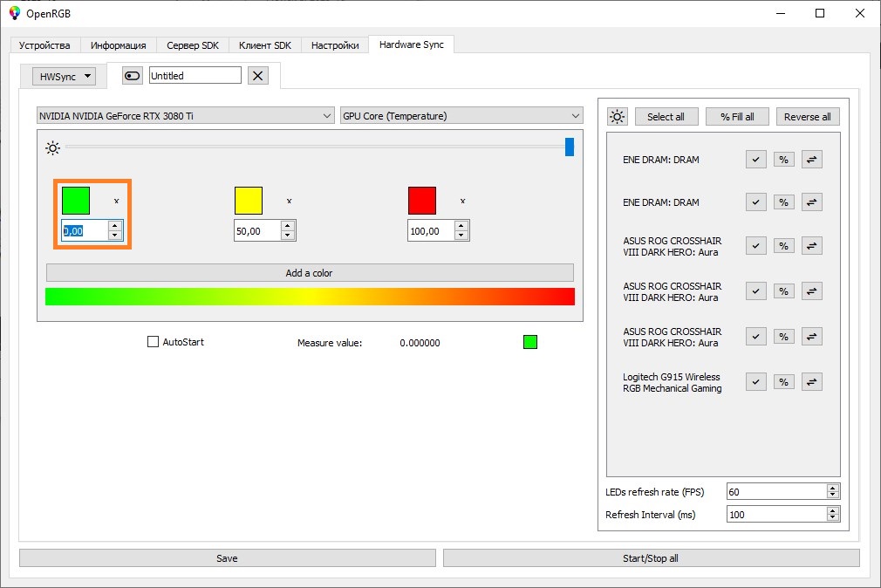Close the Untitled sync tab with X button

coord(258,76)
